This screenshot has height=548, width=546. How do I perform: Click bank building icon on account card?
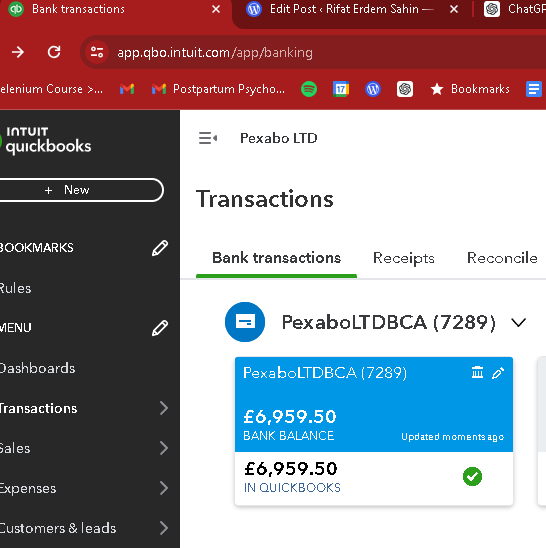pyautogui.click(x=477, y=373)
